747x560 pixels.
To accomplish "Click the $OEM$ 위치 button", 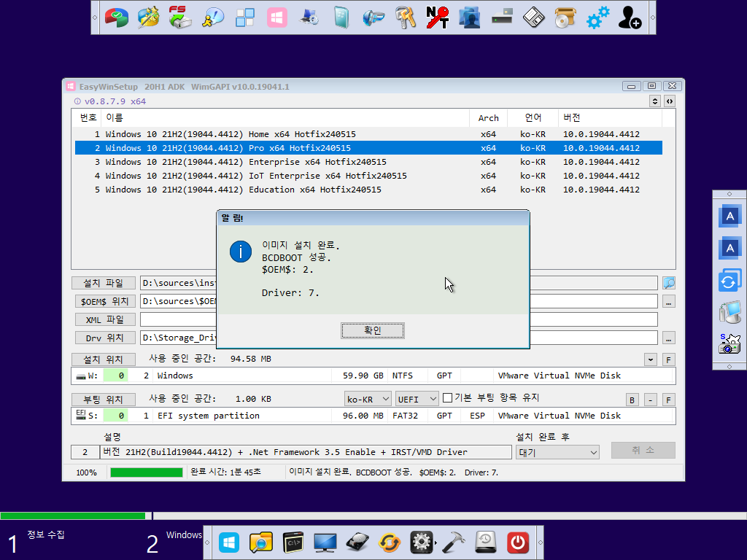I will pos(105,301).
